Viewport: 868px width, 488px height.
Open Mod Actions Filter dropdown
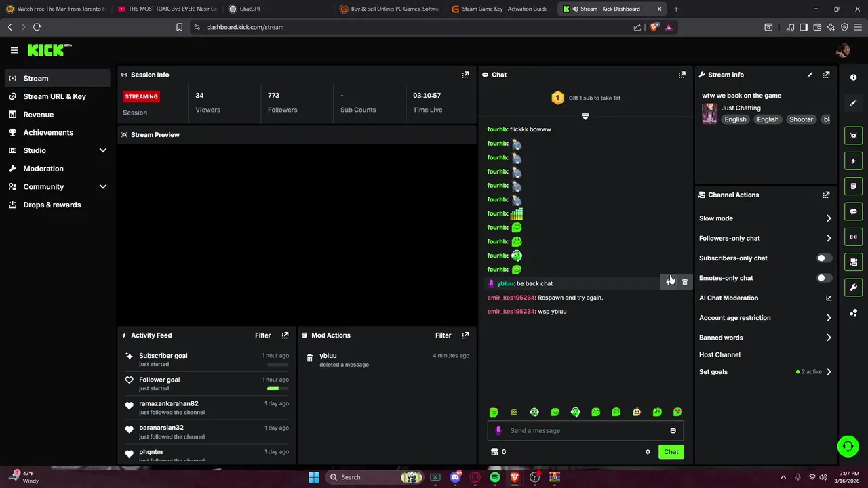443,335
